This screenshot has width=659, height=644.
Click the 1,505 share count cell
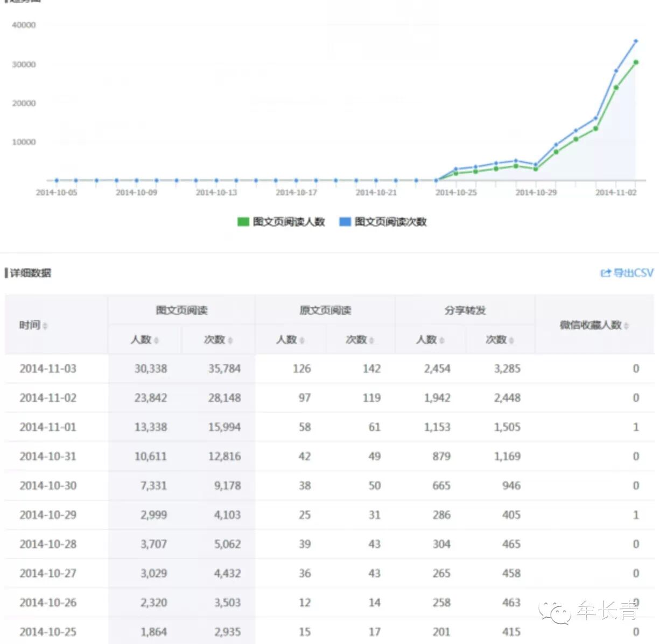click(507, 427)
